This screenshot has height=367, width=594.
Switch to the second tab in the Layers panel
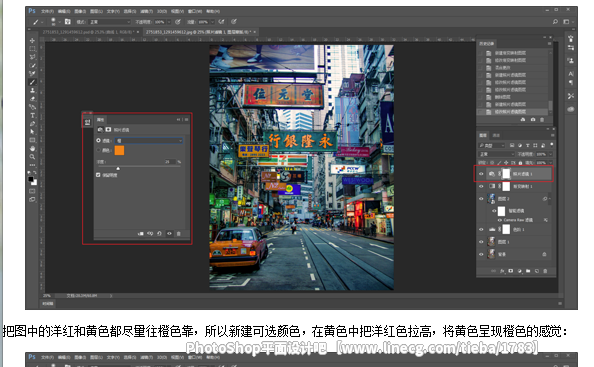tap(496, 135)
